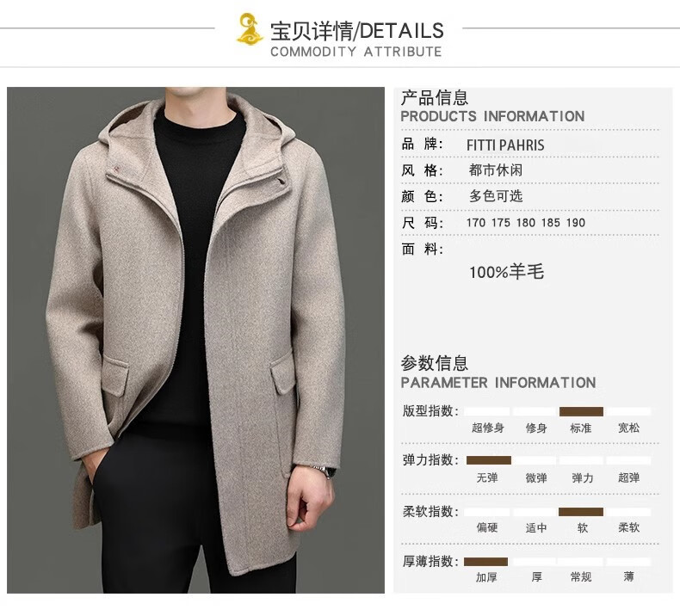Click the 宝贝详情/DETAILS section heading
The image size is (680, 616).
[357, 31]
